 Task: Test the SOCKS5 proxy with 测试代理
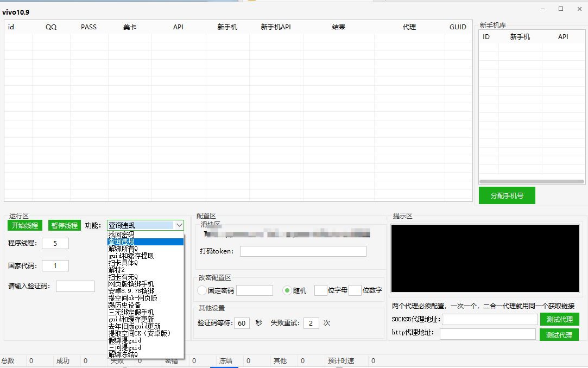pos(559,319)
